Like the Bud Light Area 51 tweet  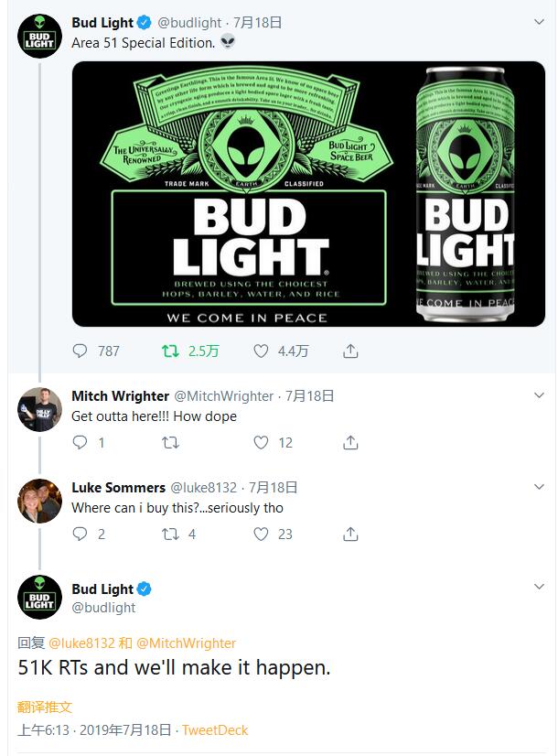point(262,351)
